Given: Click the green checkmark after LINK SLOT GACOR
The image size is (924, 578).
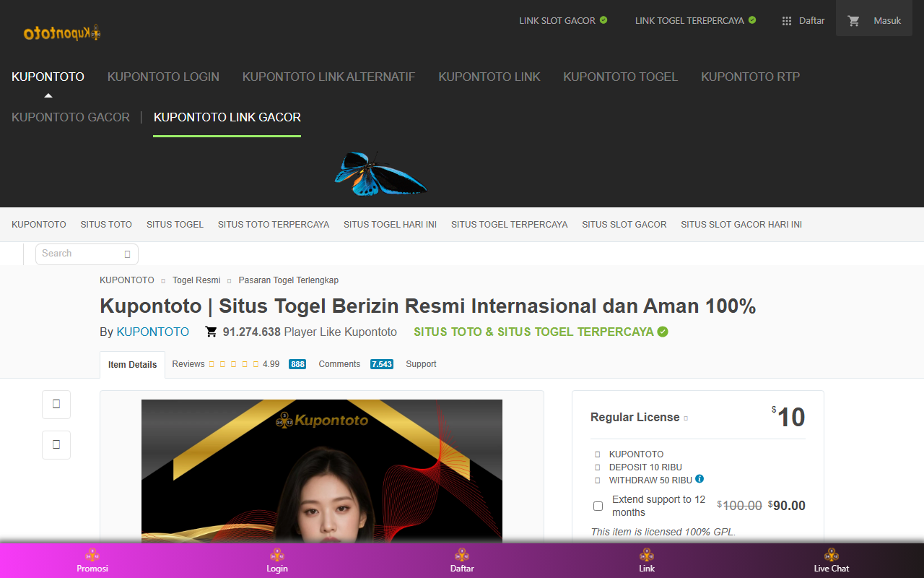Looking at the screenshot, I should tap(603, 20).
